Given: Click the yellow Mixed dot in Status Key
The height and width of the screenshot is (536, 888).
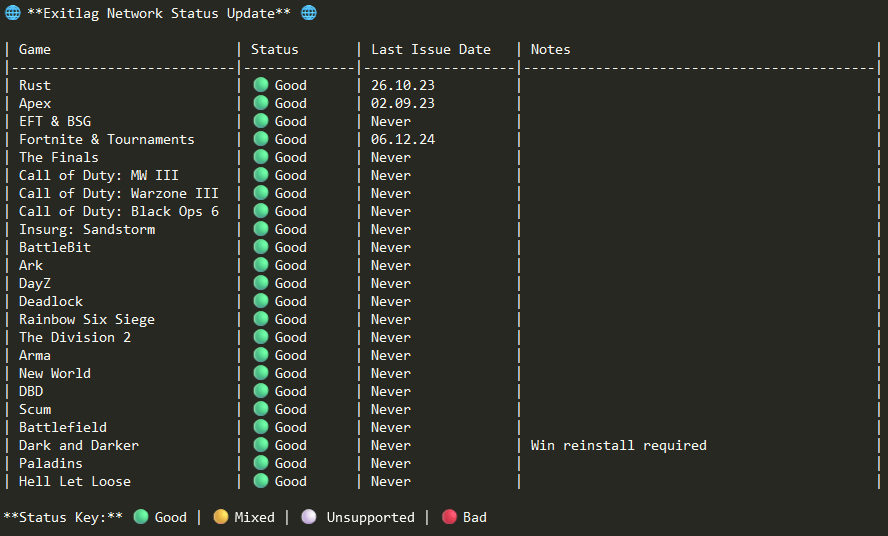Looking at the screenshot, I should [221, 517].
